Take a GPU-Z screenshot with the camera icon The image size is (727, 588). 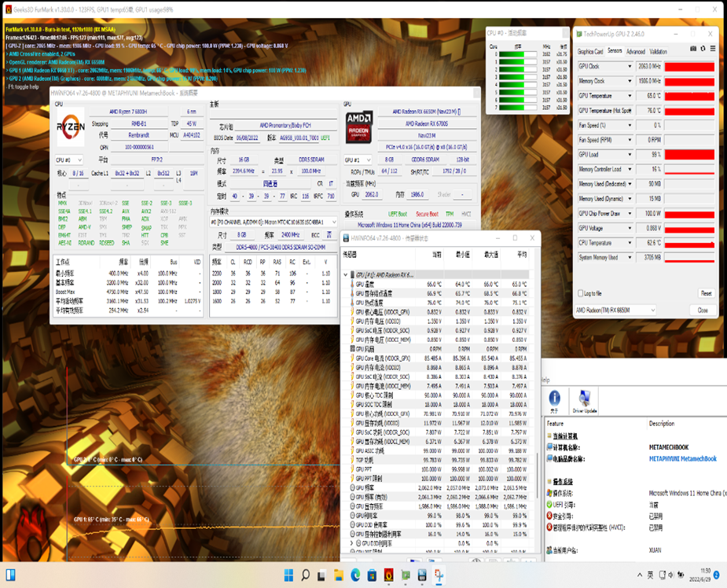click(x=693, y=49)
